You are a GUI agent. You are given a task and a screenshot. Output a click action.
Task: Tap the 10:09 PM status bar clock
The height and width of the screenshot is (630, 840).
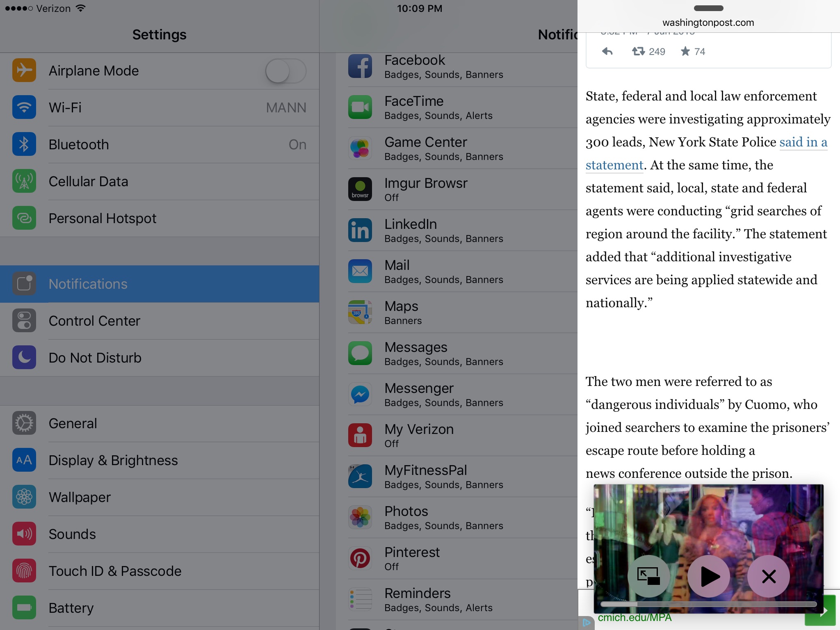[x=420, y=8]
